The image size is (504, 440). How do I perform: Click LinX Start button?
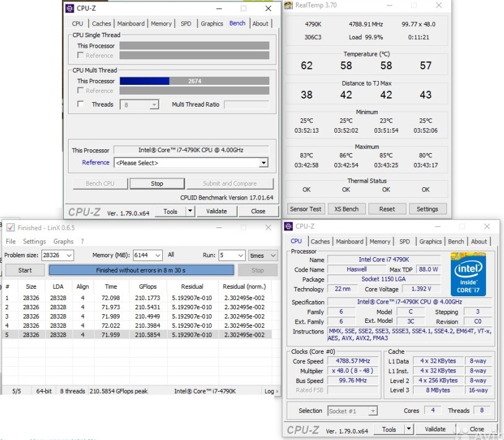(x=25, y=270)
